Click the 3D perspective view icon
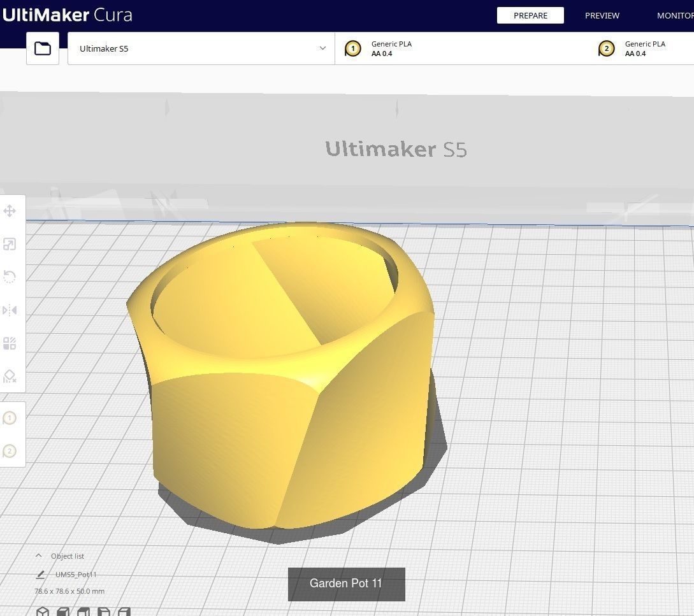 [43, 612]
